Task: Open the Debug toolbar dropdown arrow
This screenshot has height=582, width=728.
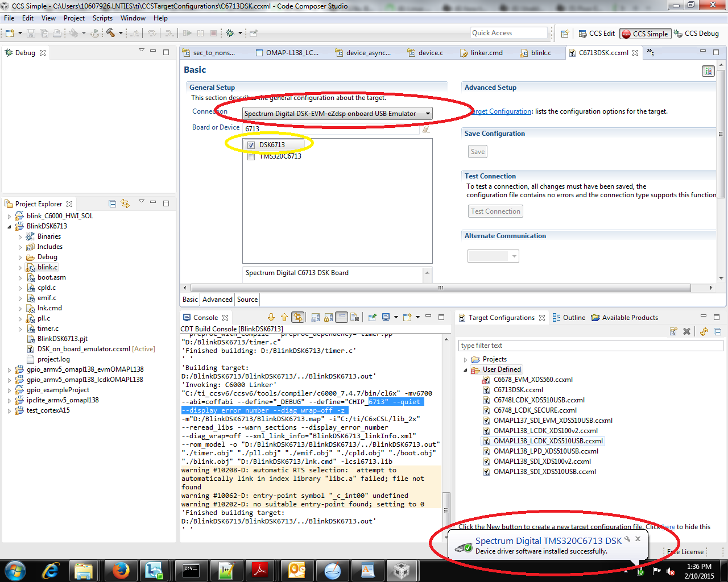Action: point(240,34)
